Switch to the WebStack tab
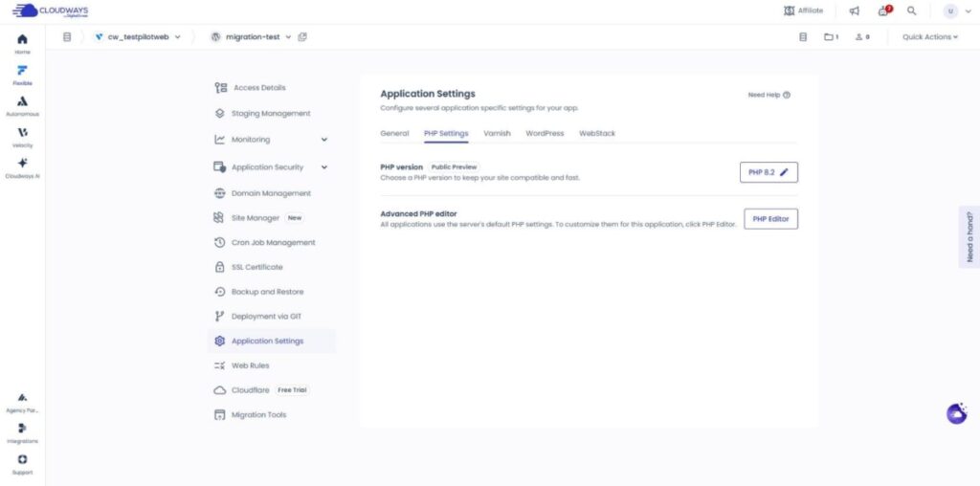980x486 pixels. 597,133
